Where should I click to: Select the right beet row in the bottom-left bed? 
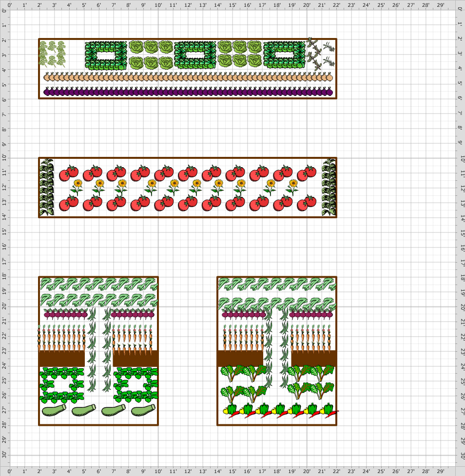coord(133,314)
